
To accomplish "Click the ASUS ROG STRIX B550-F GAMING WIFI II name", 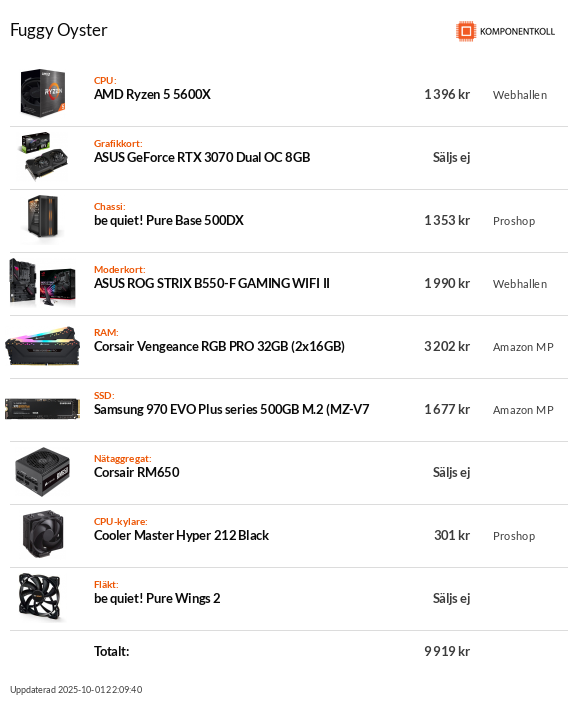I will pyautogui.click(x=212, y=283).
